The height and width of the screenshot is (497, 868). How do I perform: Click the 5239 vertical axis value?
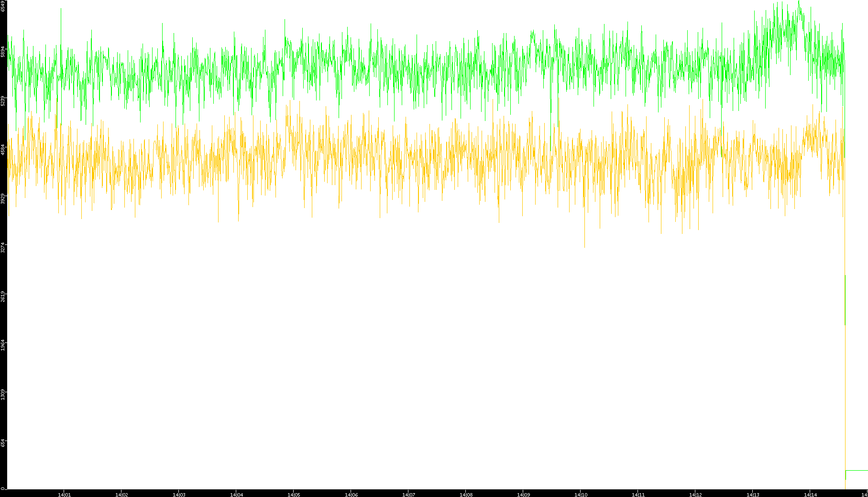pos(3,100)
